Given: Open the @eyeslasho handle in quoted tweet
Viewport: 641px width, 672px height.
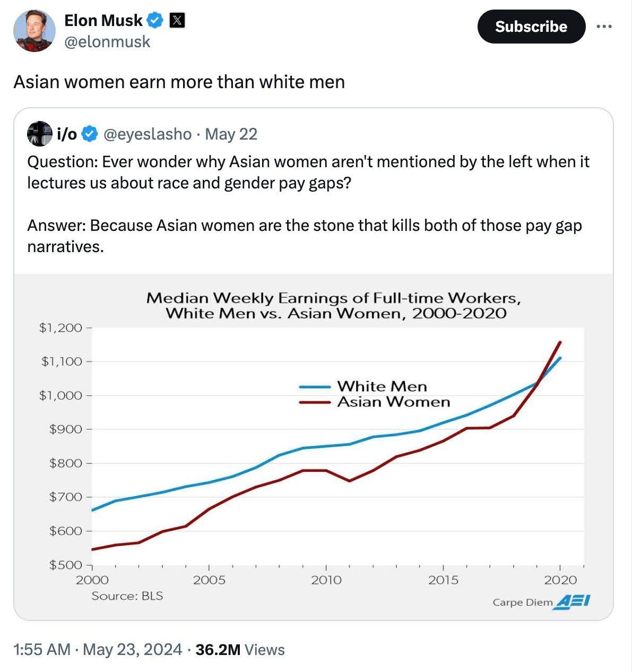Looking at the screenshot, I should click(x=148, y=134).
